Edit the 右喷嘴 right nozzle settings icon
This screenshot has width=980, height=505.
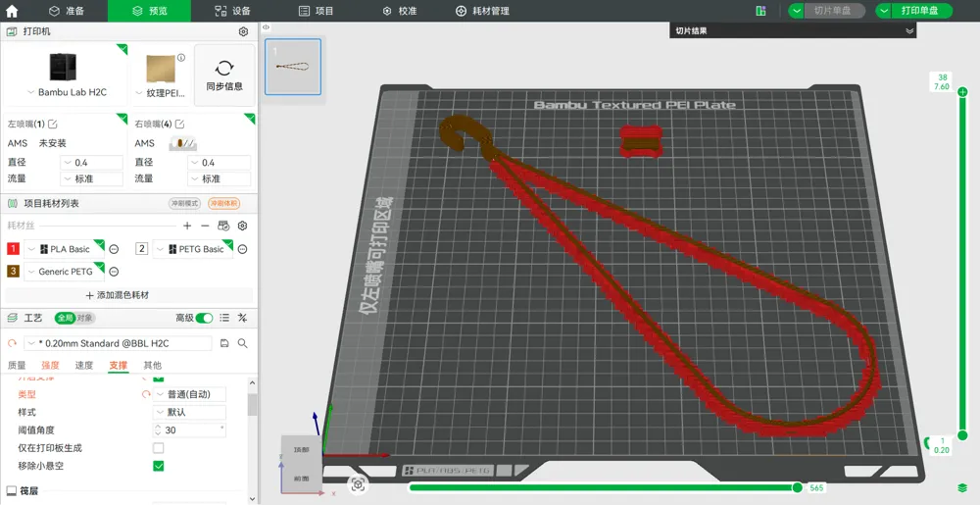pyautogui.click(x=180, y=125)
